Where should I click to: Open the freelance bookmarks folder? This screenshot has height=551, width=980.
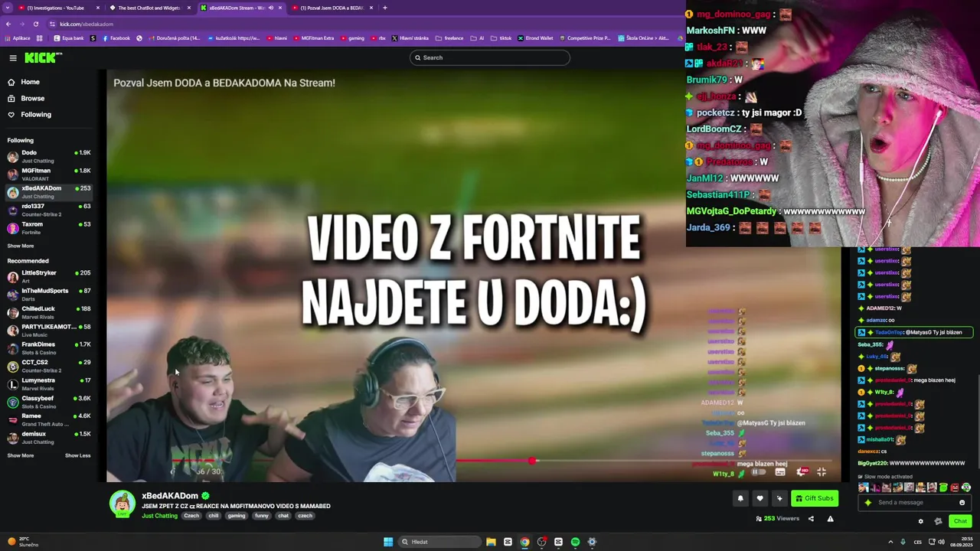pos(449,38)
